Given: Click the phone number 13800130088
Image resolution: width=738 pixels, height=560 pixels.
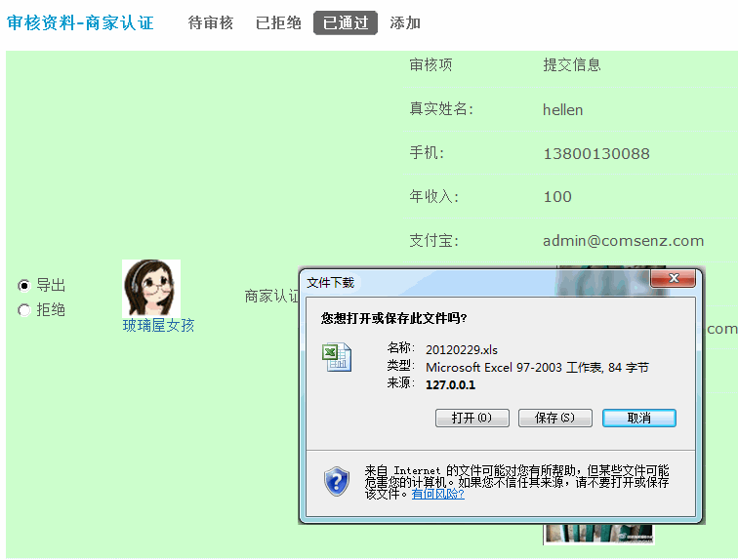Looking at the screenshot, I should pyautogui.click(x=596, y=154).
